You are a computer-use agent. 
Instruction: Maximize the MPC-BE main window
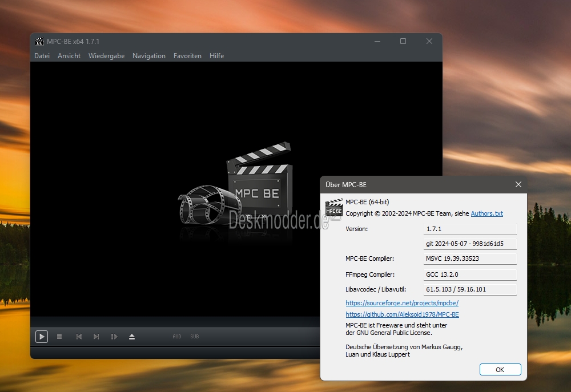[x=403, y=41]
